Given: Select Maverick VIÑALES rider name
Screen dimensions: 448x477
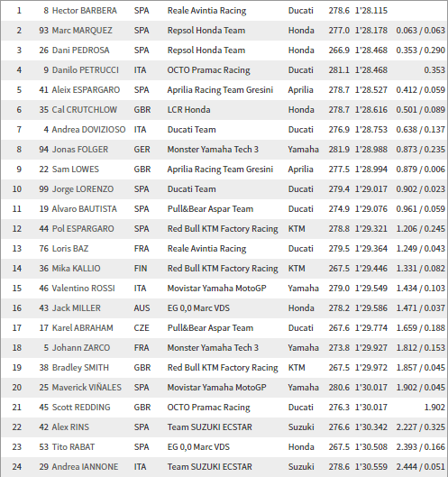Looking at the screenshot, I should [87, 387].
